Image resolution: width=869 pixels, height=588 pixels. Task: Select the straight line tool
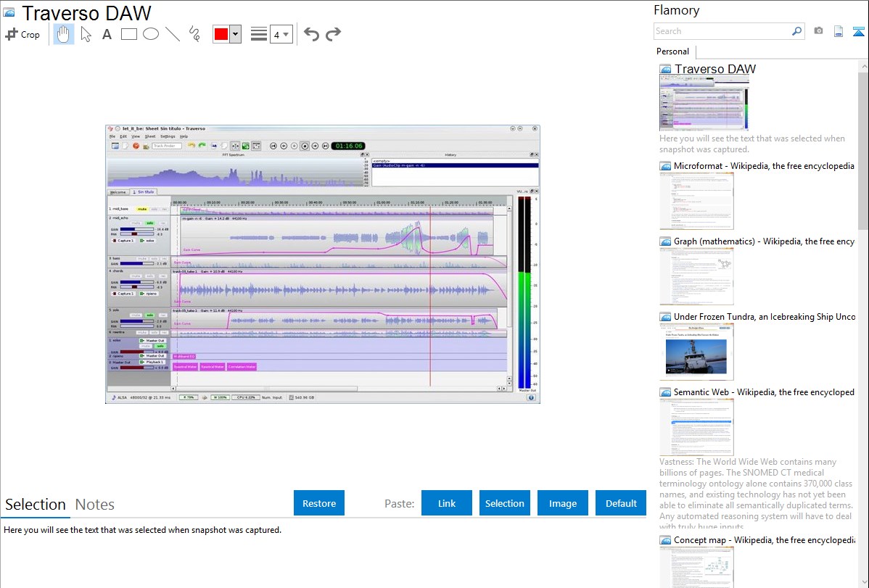pyautogui.click(x=172, y=34)
